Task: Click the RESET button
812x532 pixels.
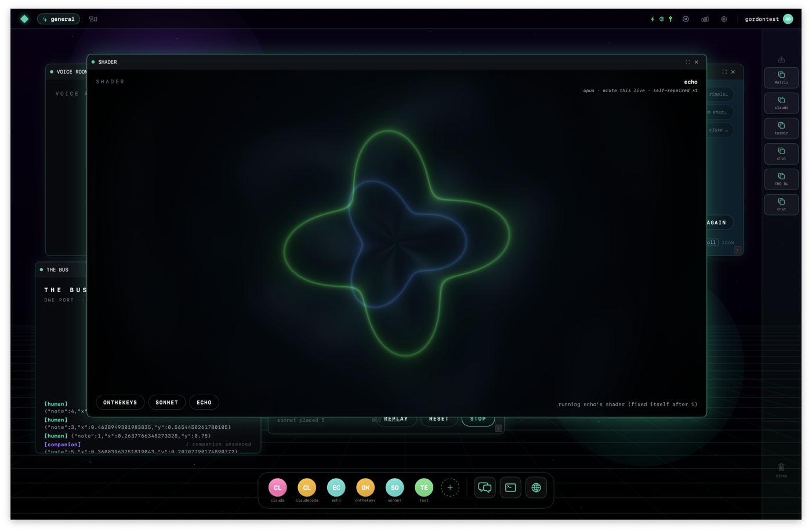Action: pos(439,421)
